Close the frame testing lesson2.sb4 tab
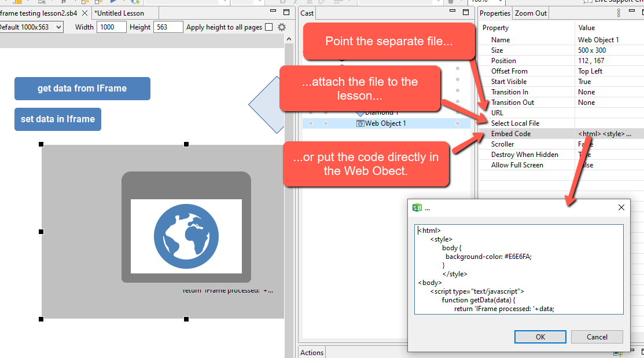Screen dimensions: 644x358 84,13
